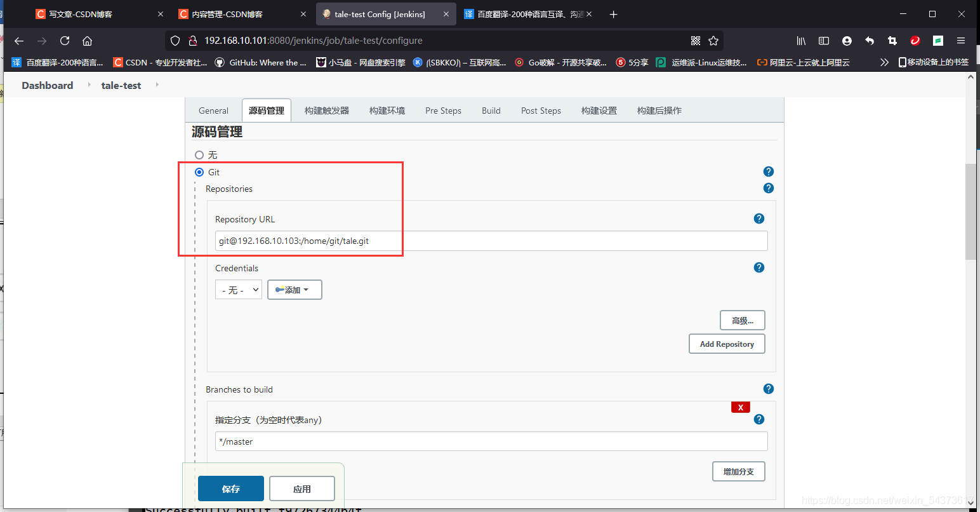Screen dimensions: 980x512
Task: Close the tale-test Config tab
Action: click(x=447, y=14)
